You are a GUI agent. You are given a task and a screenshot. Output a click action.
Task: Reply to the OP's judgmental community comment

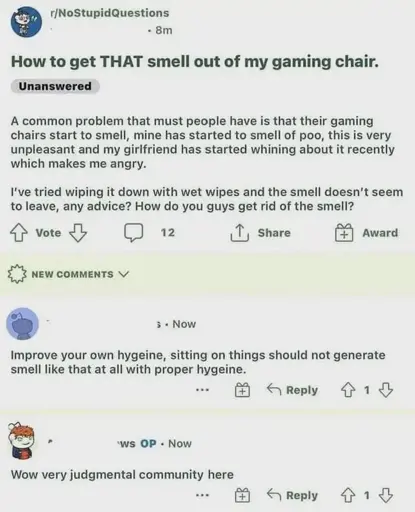(x=292, y=495)
